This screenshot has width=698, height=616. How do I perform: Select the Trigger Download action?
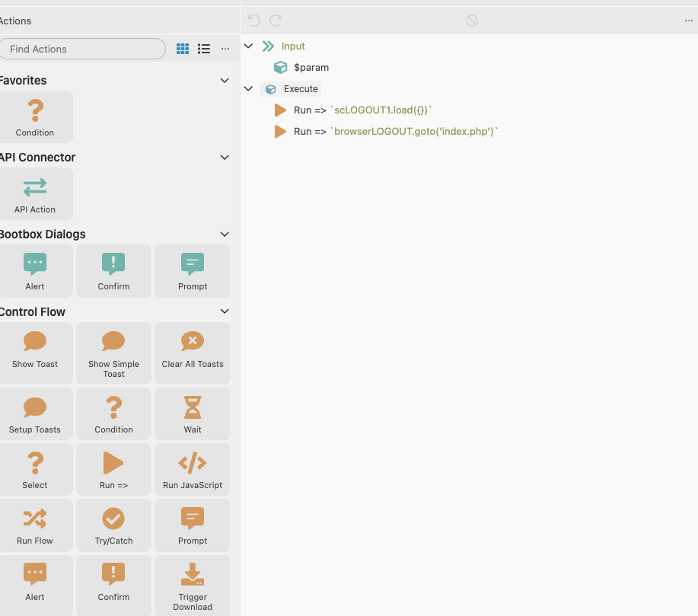click(x=193, y=585)
